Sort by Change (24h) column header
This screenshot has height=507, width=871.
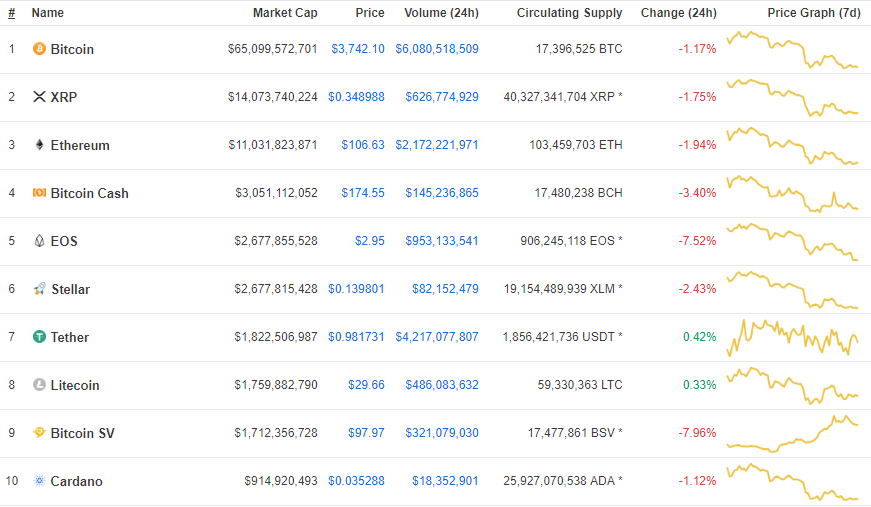pyautogui.click(x=678, y=13)
